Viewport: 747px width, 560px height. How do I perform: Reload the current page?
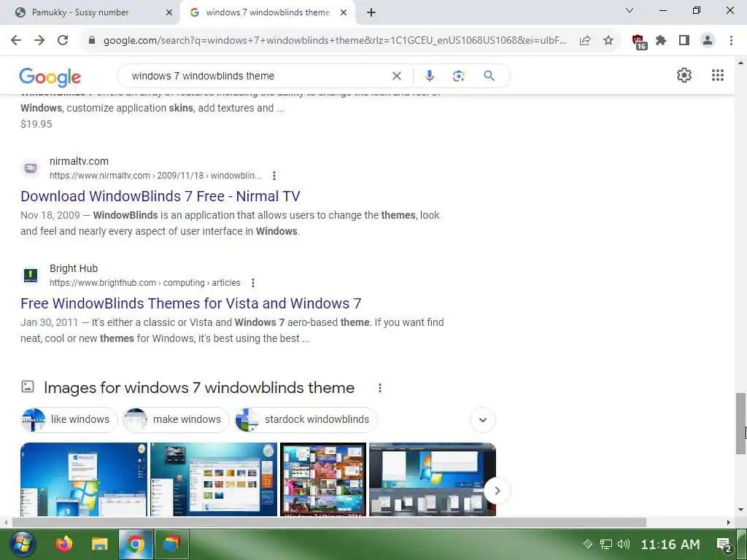63,41
